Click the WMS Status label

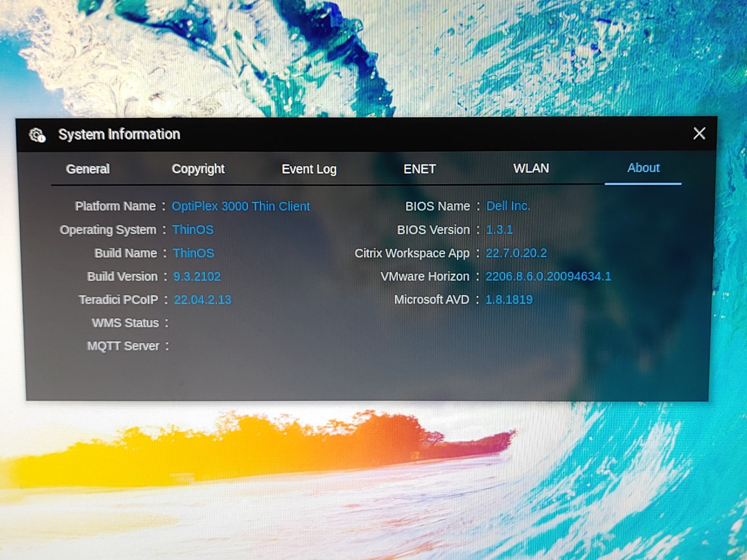click(125, 323)
